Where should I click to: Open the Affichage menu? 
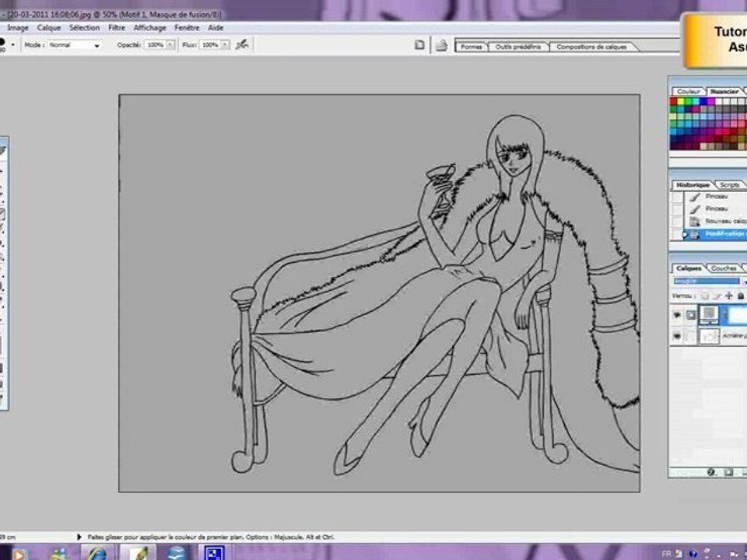coord(149,28)
